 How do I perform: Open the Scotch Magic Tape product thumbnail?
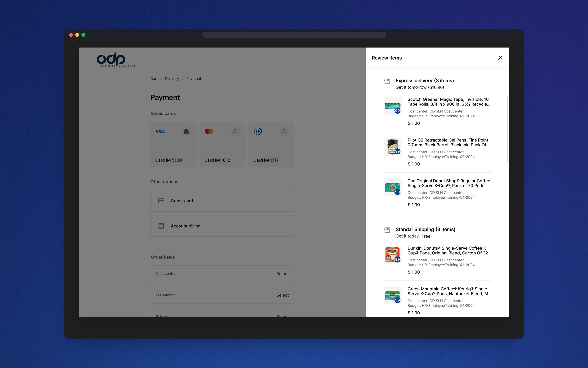click(x=392, y=106)
